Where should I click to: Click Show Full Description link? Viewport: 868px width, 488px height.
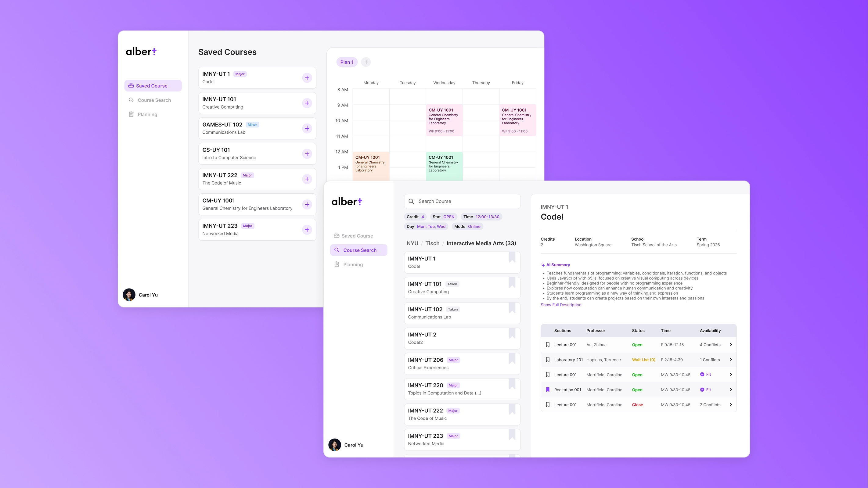pyautogui.click(x=561, y=305)
